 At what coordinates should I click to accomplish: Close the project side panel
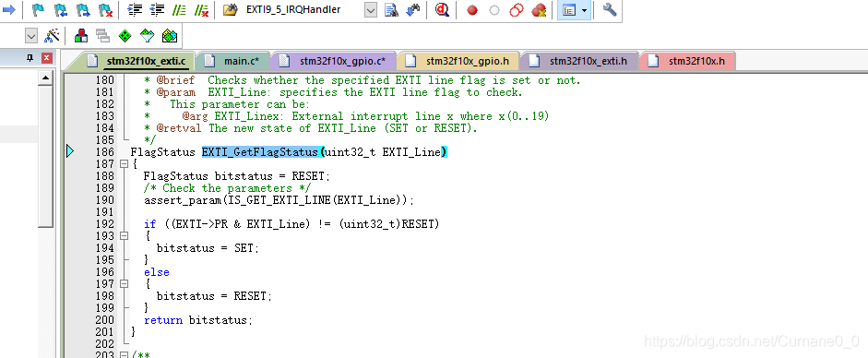coord(46,58)
